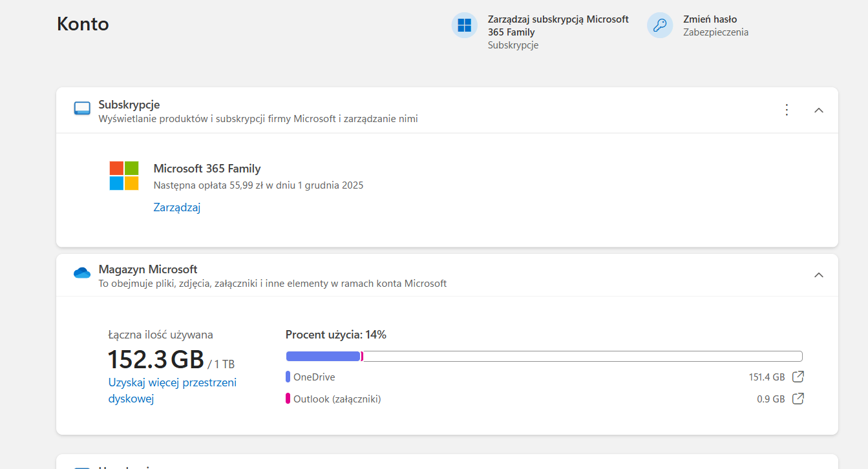Click the pink Outlook segment of the usage bar

[362, 356]
